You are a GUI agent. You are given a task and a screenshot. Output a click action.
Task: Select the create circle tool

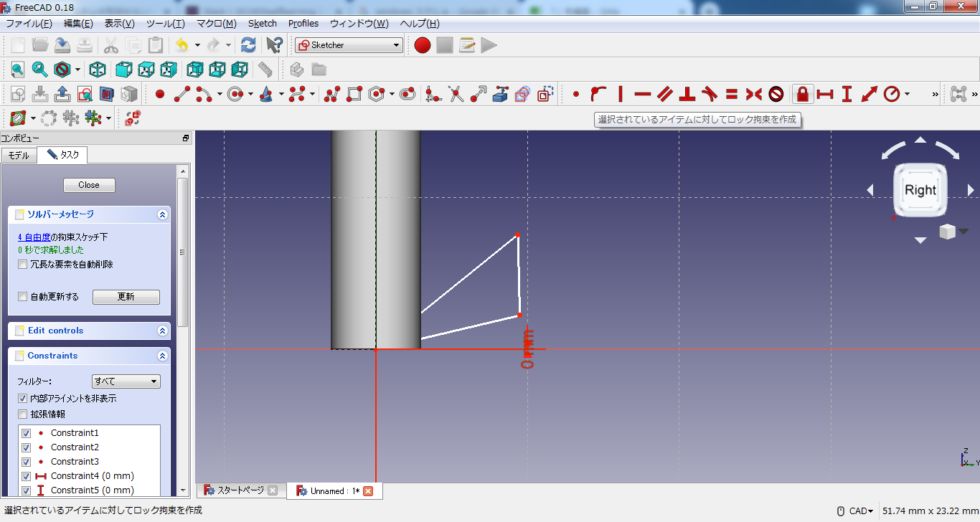click(x=235, y=94)
